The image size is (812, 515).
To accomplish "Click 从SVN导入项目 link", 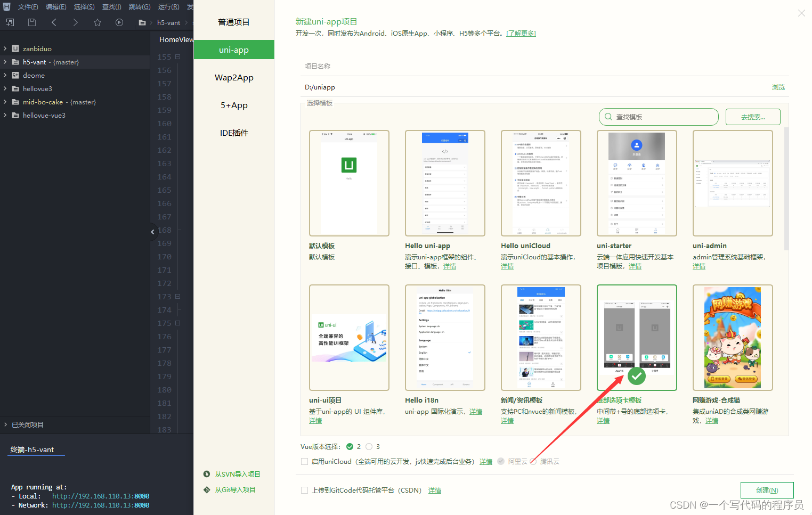I will [238, 474].
